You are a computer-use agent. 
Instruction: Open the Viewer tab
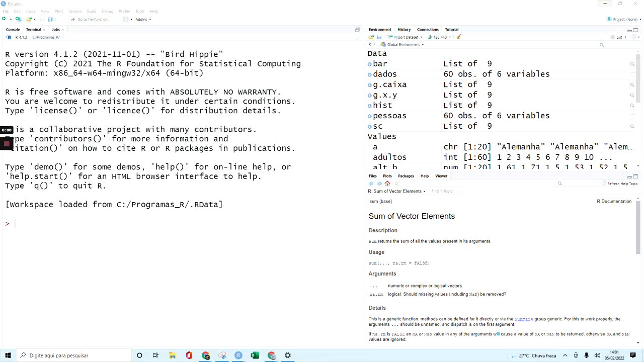[x=441, y=176]
